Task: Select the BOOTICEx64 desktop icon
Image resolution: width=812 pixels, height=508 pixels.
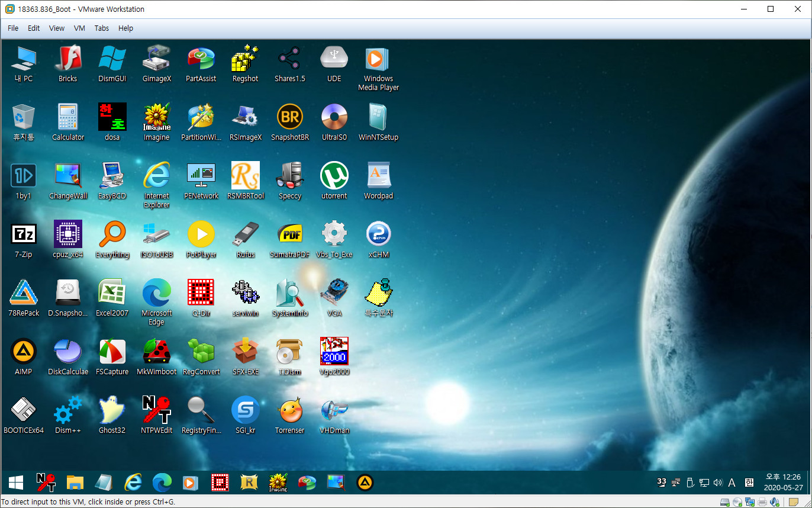Action: [24, 416]
